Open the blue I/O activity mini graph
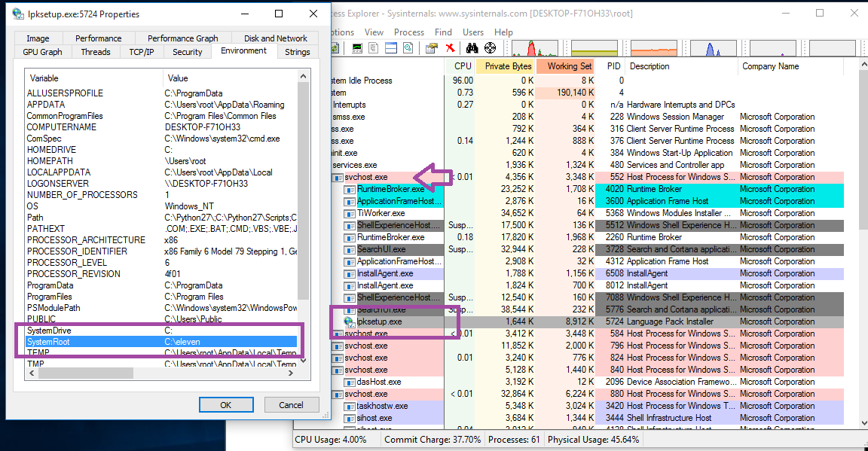868x451 pixels. click(x=713, y=48)
